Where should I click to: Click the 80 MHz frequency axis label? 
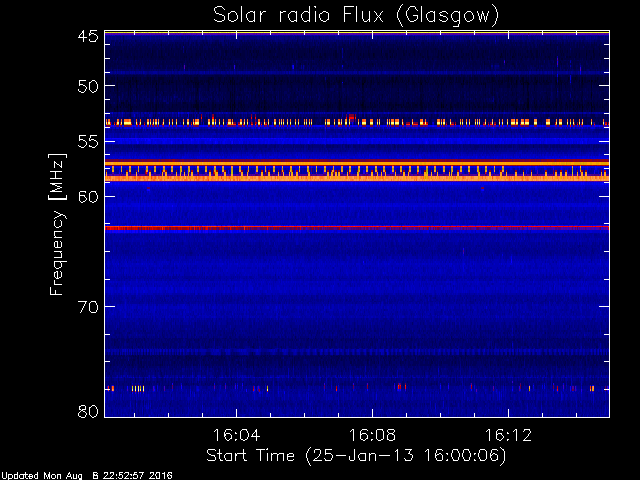click(x=88, y=411)
